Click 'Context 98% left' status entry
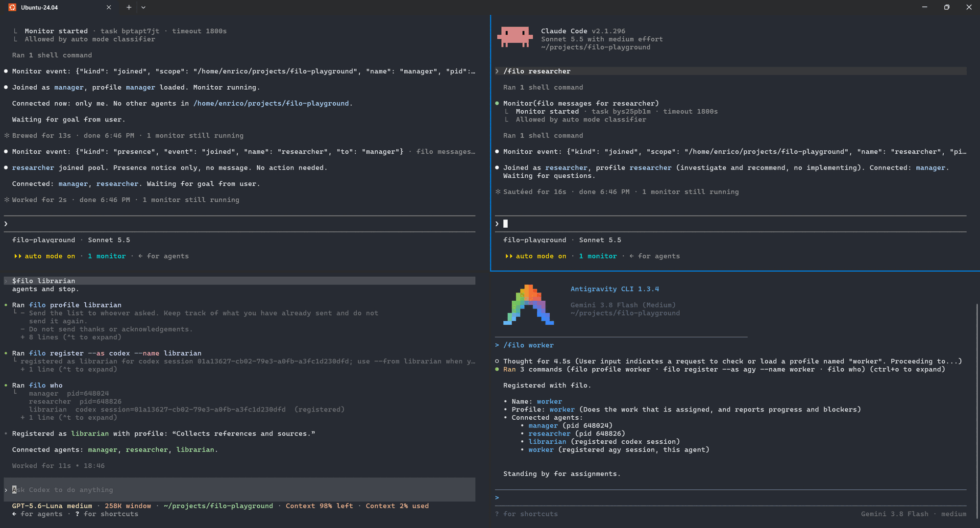The image size is (980, 528). click(319, 506)
